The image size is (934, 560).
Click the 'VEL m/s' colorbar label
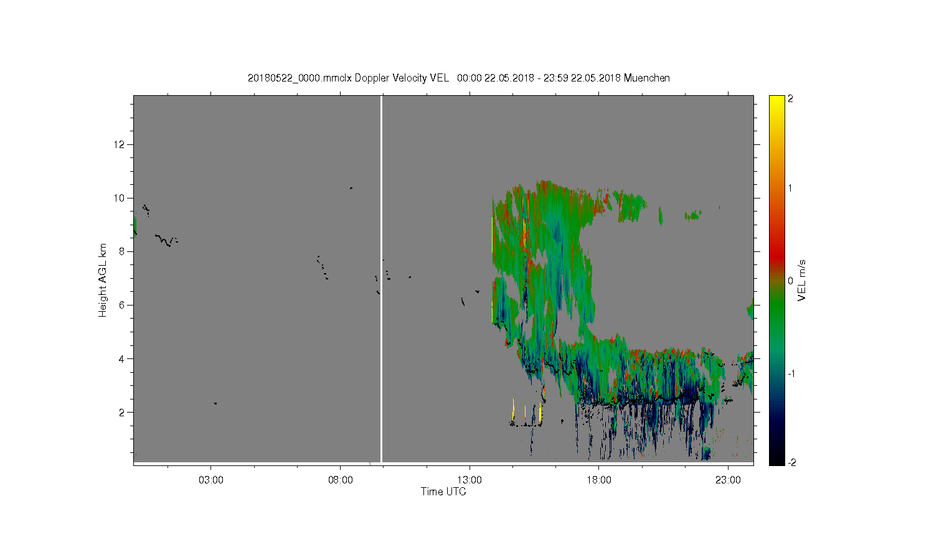pyautogui.click(x=802, y=280)
